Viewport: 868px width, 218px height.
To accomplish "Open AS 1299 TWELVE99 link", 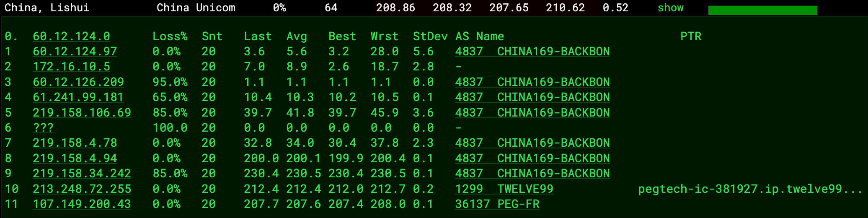I will pyautogui.click(x=504, y=189).
